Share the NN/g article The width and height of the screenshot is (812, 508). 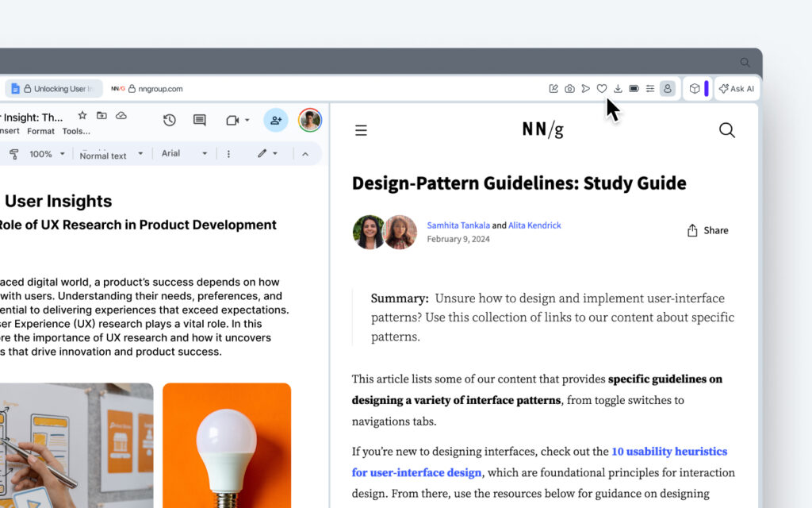707,230
